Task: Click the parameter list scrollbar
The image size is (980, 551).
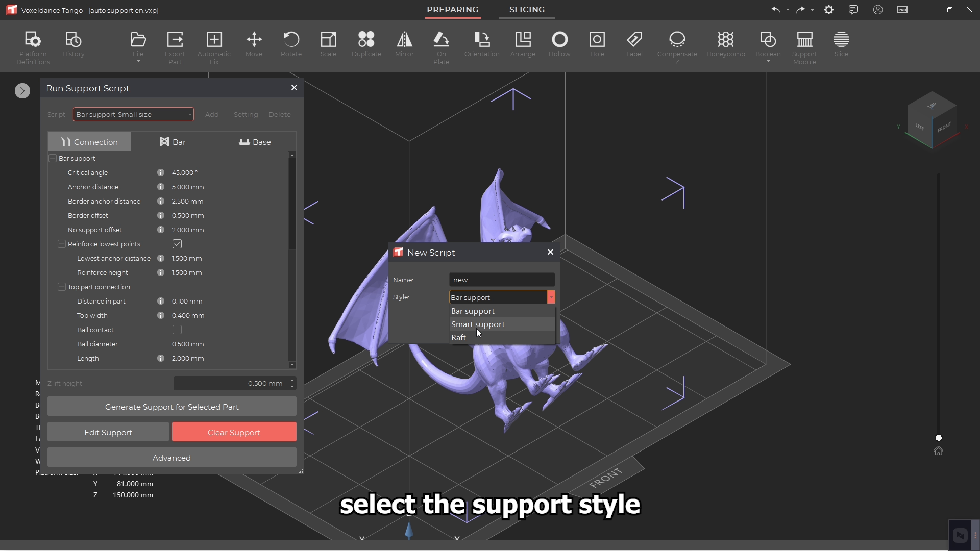Action: coord(292,204)
